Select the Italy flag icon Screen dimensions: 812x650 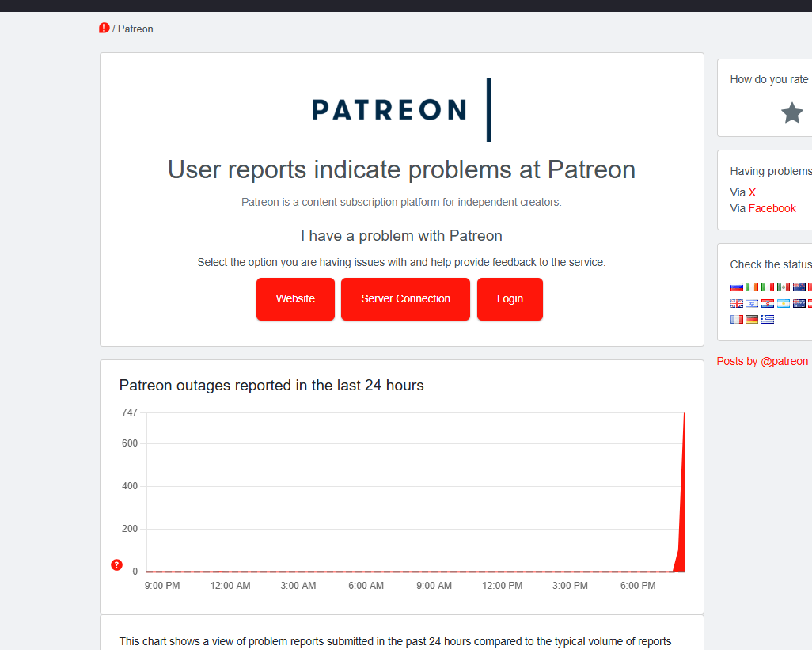(x=768, y=287)
